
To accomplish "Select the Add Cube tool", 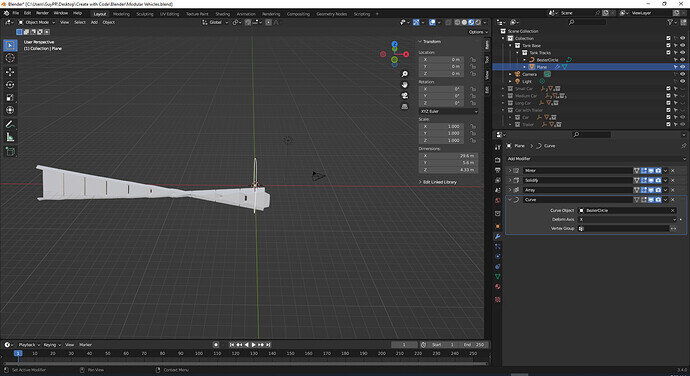I will (x=10, y=152).
